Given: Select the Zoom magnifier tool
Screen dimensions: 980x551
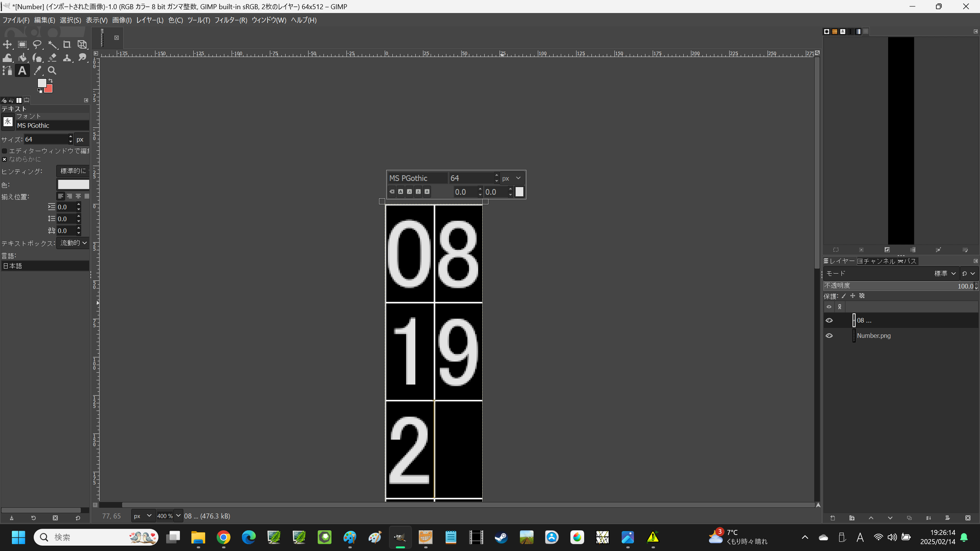Looking at the screenshot, I should click(x=52, y=71).
